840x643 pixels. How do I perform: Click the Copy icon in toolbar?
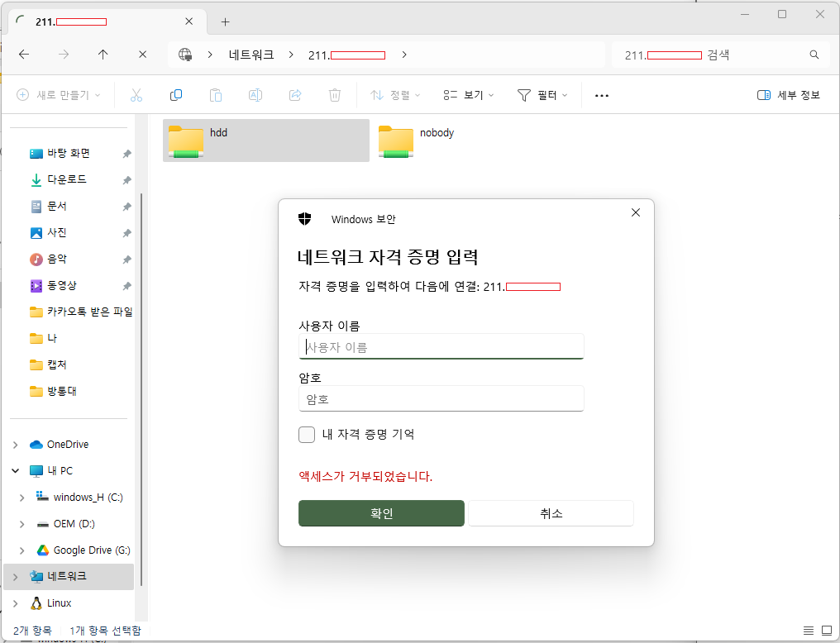point(176,95)
